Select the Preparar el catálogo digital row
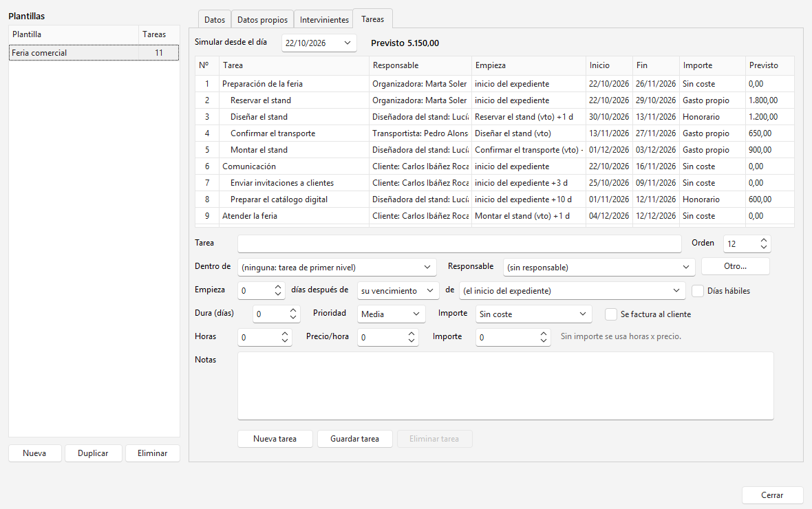Screen dimensions: 812x509 pyautogui.click(x=495, y=200)
